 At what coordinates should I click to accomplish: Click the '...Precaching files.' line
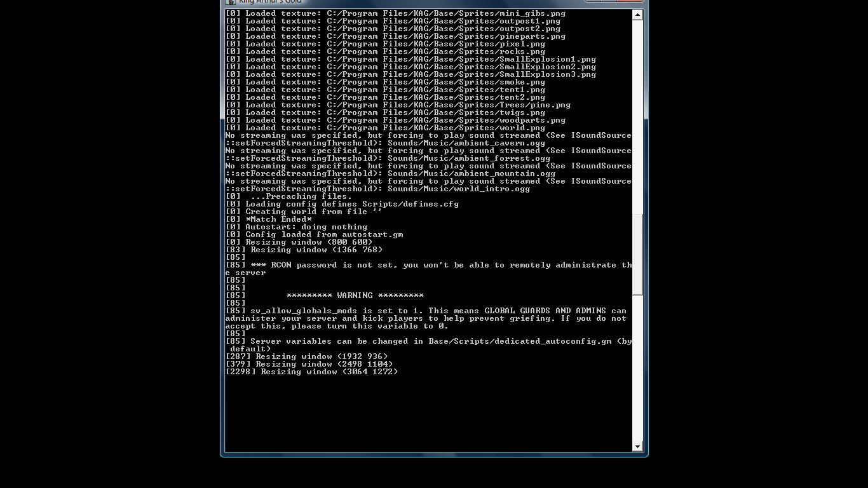[288, 196]
